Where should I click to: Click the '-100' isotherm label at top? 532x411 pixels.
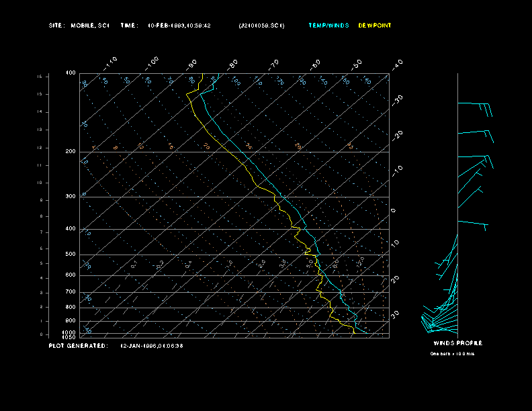pos(152,64)
